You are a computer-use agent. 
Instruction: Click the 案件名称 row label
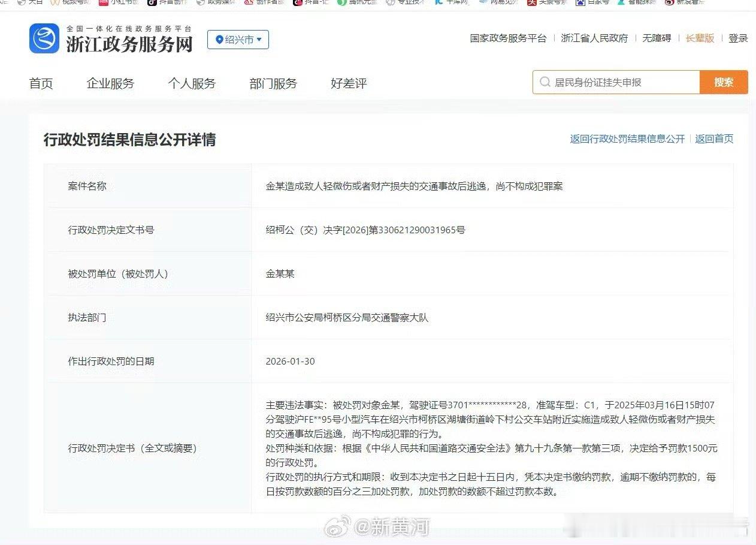87,186
